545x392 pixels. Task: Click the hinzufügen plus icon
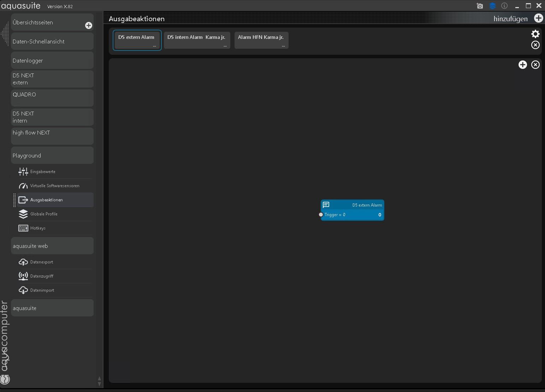pos(538,18)
